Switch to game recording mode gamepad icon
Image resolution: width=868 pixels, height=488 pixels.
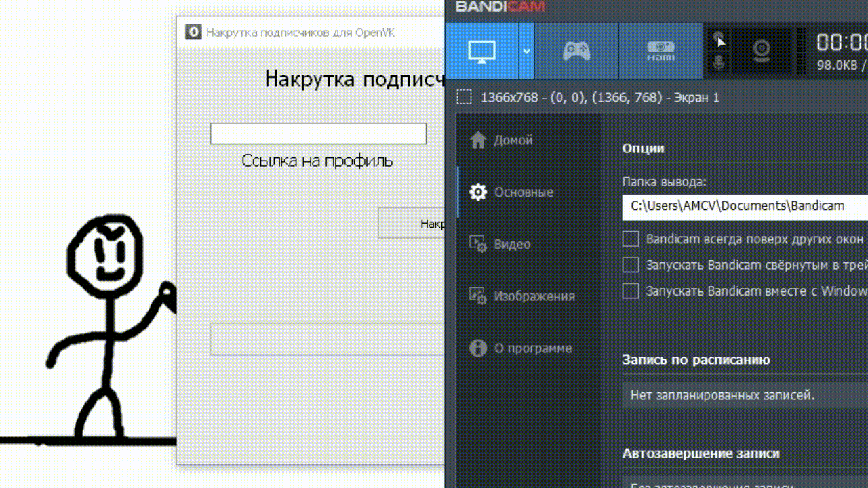[x=577, y=51]
